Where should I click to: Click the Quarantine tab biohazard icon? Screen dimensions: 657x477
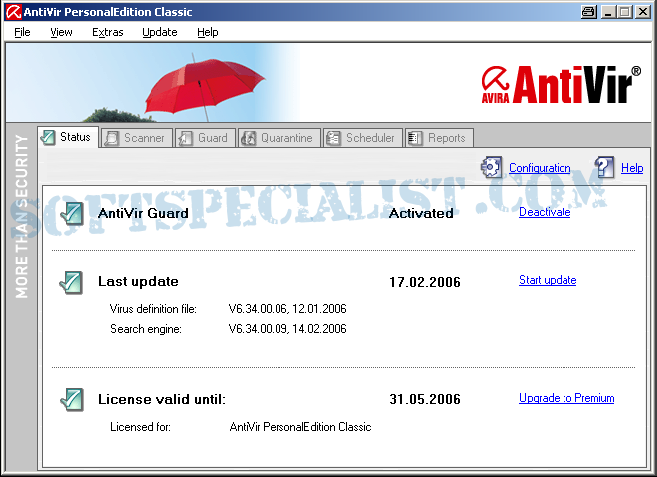pyautogui.click(x=248, y=138)
